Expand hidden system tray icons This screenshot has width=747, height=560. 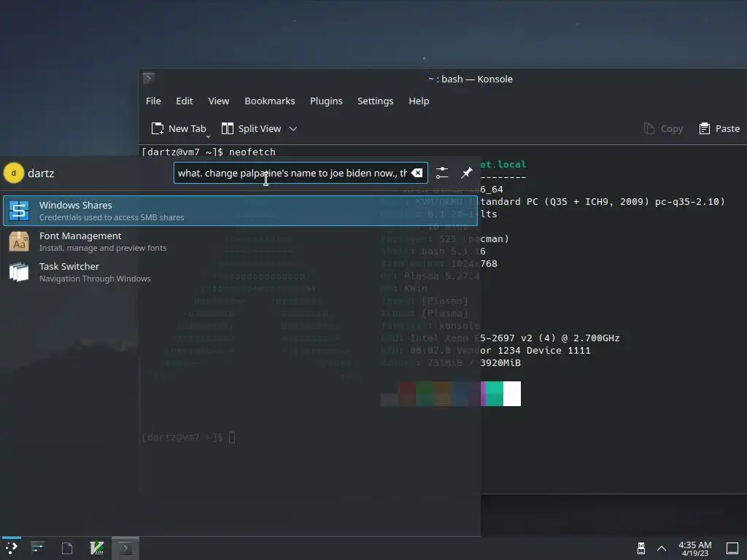pyautogui.click(x=662, y=548)
